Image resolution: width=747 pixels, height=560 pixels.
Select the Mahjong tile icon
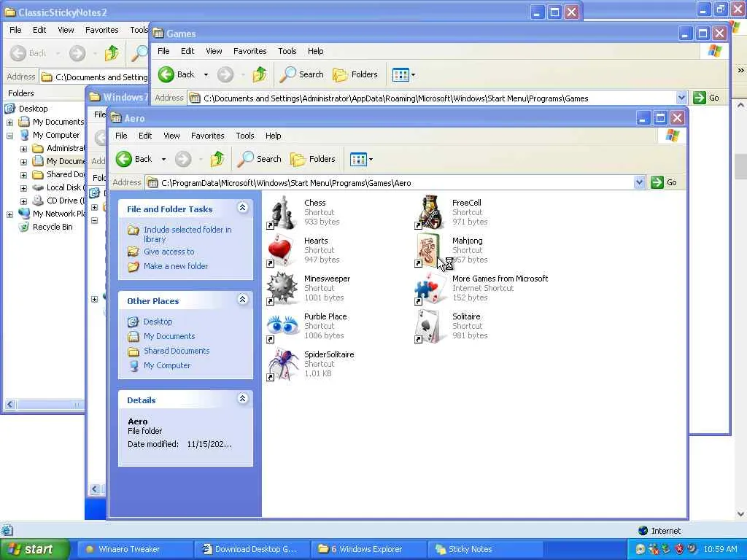(429, 251)
